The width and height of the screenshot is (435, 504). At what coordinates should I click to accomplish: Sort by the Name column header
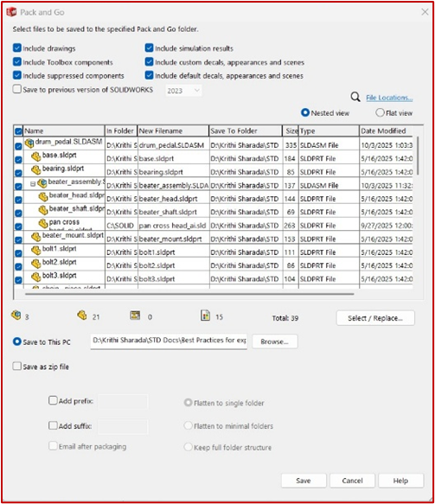point(64,131)
